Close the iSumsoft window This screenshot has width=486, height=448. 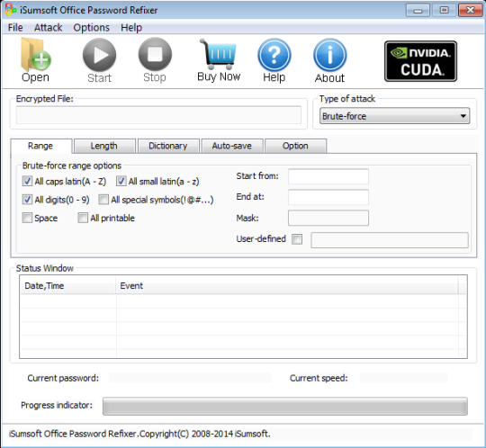[470, 10]
